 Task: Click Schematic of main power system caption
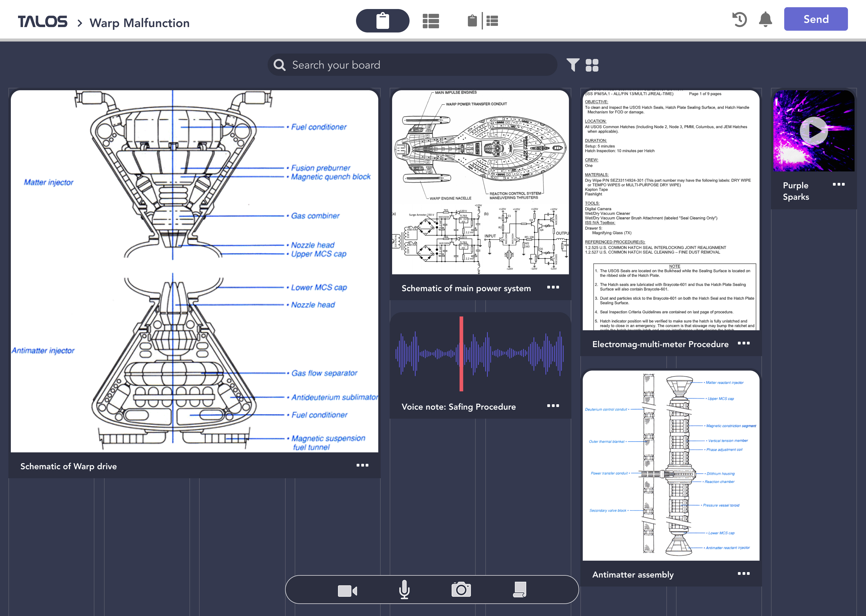(x=466, y=288)
